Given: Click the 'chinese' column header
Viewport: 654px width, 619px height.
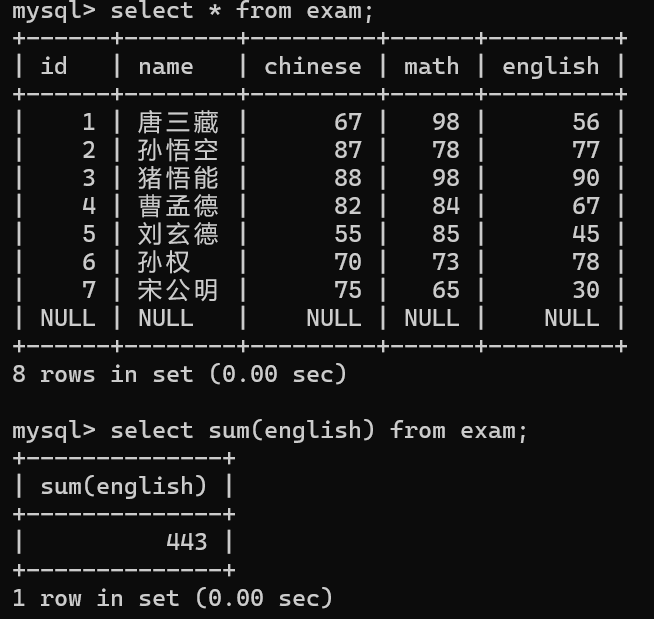Looking at the screenshot, I should pyautogui.click(x=313, y=66).
